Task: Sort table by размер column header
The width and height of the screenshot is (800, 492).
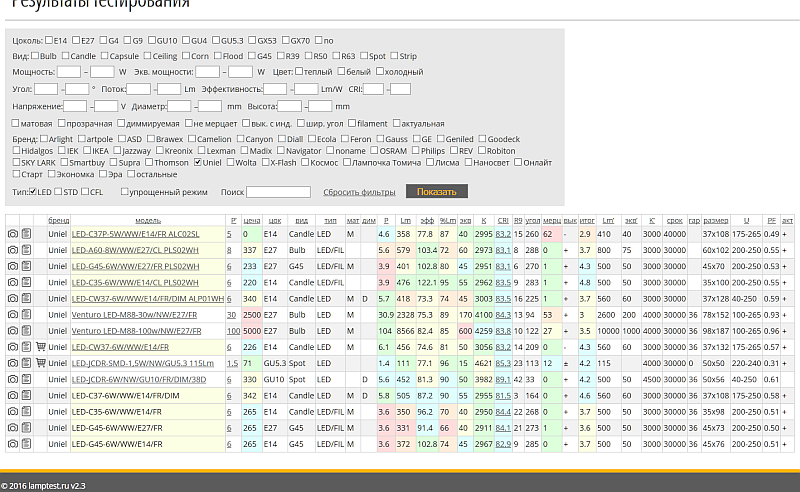Action: coord(716,220)
